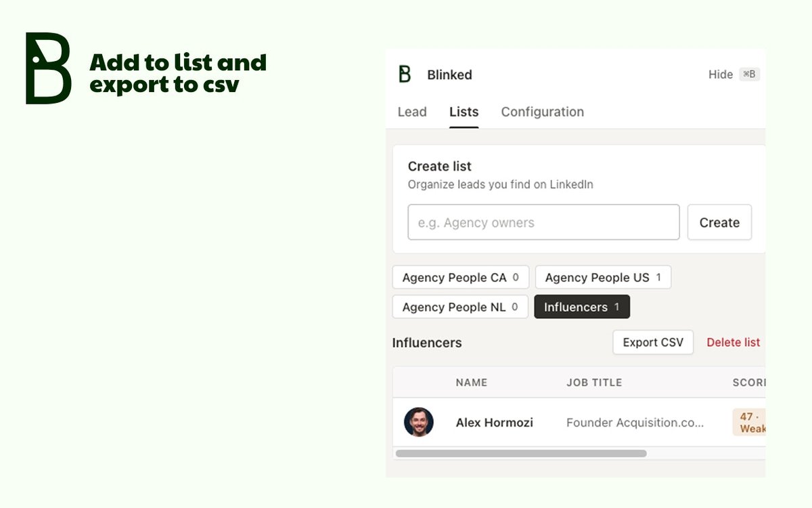This screenshot has height=508, width=812.
Task: Export the Influencers list as CSV
Action: coord(653,342)
